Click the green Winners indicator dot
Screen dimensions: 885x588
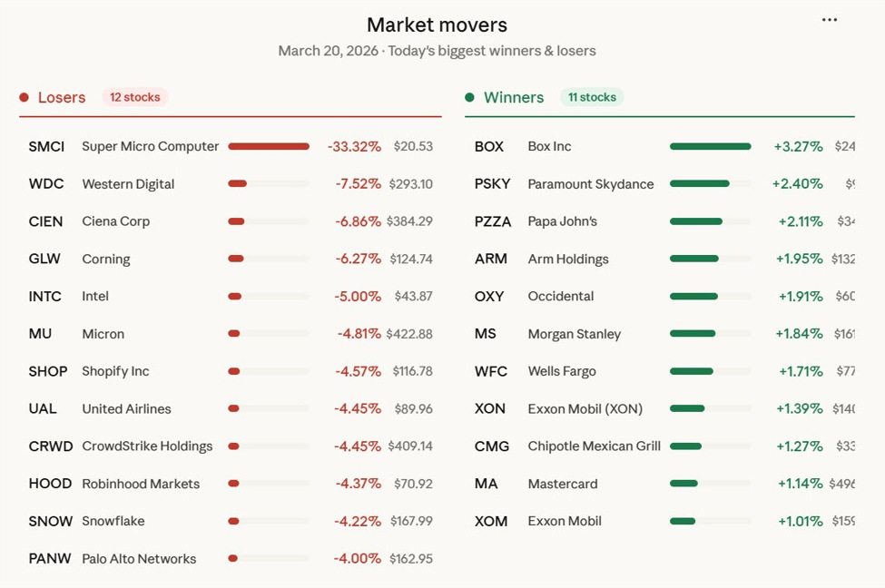471,97
